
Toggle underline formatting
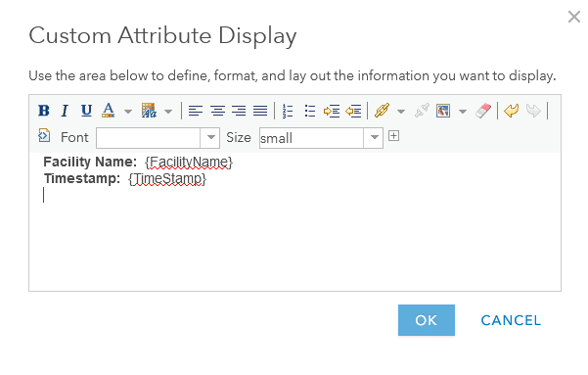click(x=86, y=111)
